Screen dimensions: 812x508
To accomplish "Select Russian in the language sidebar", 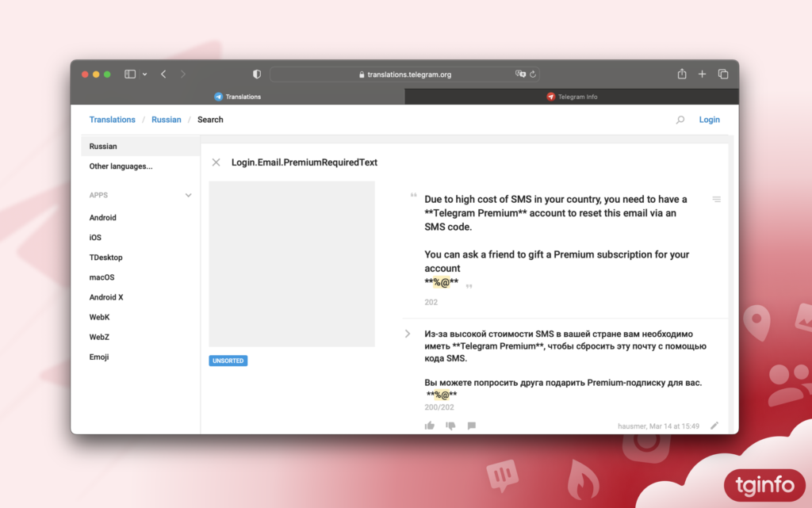I will 140,147.
